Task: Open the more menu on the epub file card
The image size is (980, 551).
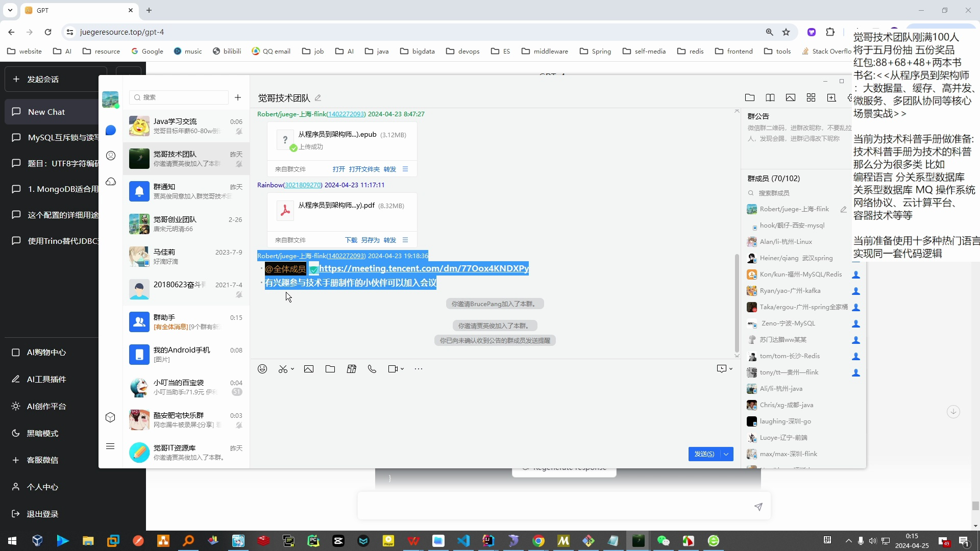Action: (x=405, y=169)
